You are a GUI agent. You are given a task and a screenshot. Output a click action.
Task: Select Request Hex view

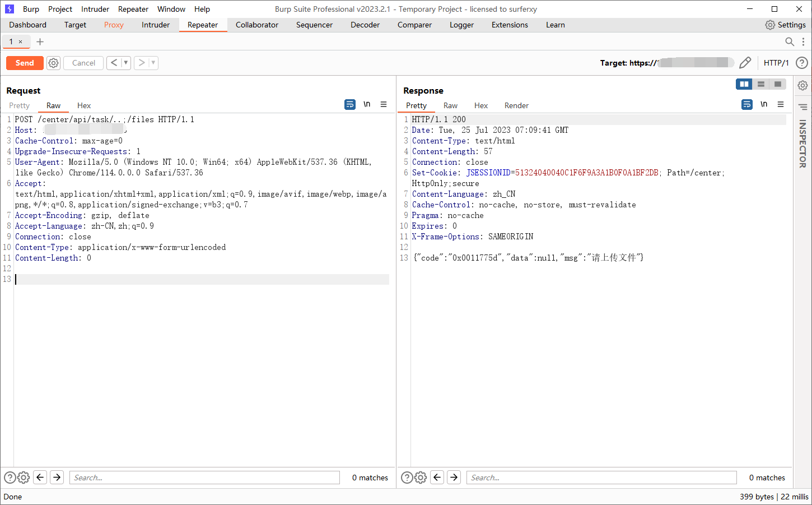point(84,105)
